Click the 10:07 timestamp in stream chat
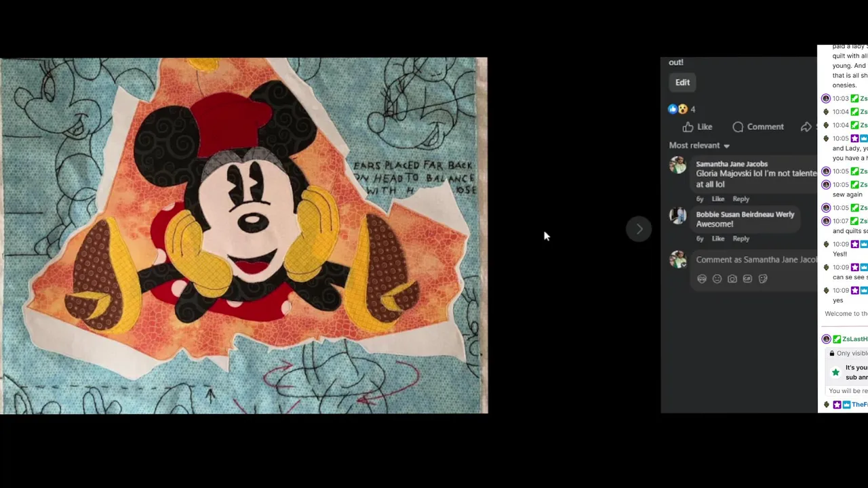The image size is (868, 488). [840, 221]
